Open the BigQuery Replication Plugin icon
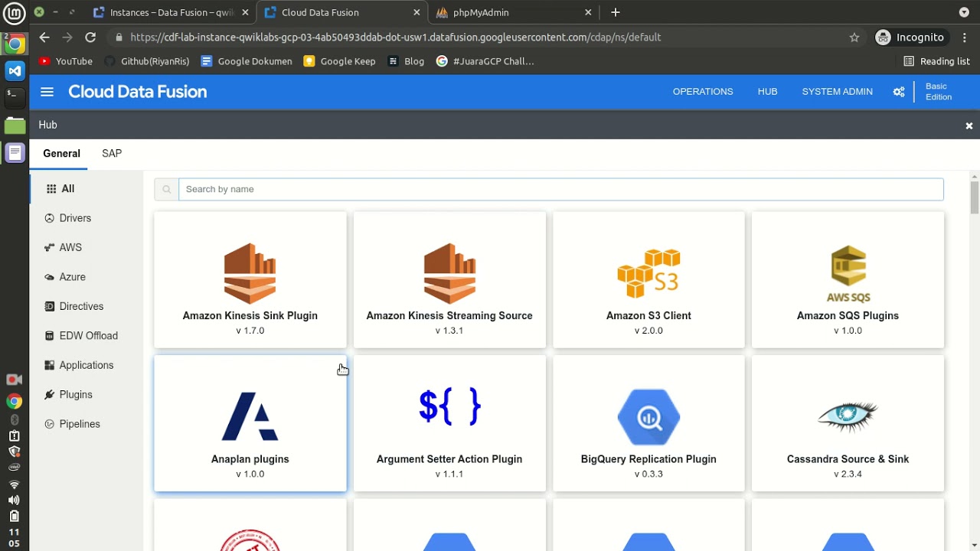Image resolution: width=980 pixels, height=551 pixels. pyautogui.click(x=648, y=416)
